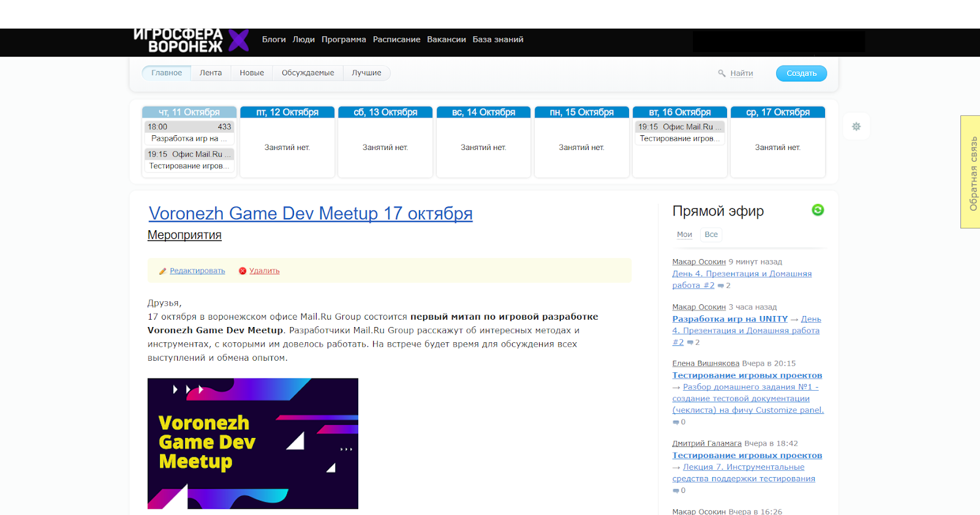Click the Найти search link
The height and width of the screenshot is (515, 980).
pyautogui.click(x=742, y=73)
